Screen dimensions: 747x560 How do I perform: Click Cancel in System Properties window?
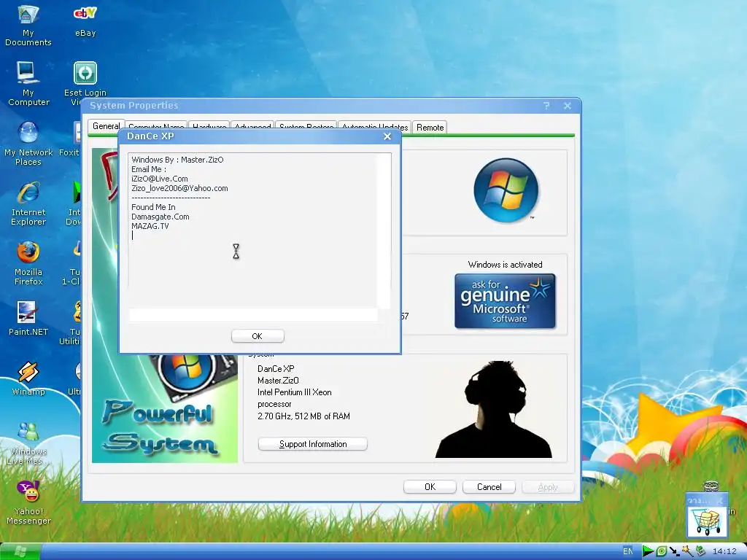[489, 486]
